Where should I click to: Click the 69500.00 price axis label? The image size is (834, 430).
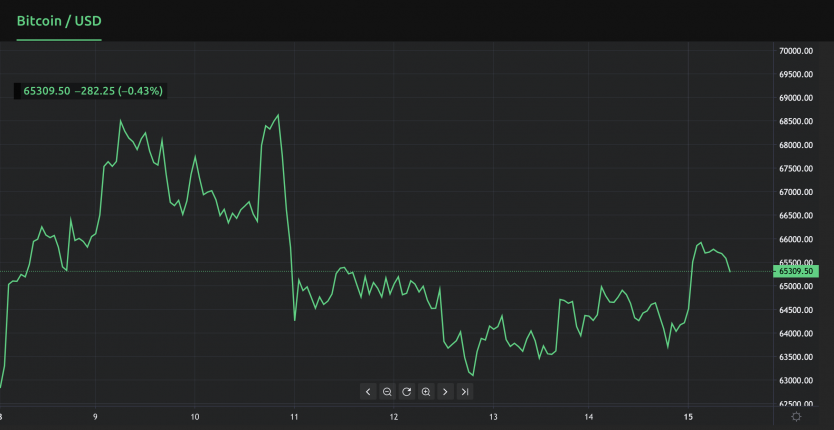(x=796, y=75)
